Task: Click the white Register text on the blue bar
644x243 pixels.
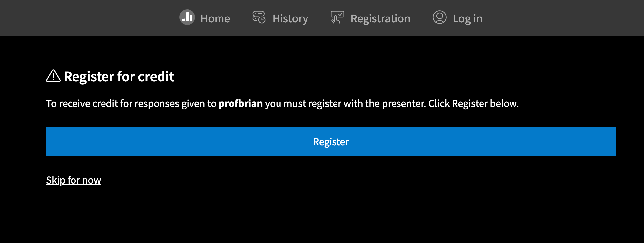Action: coord(331,142)
